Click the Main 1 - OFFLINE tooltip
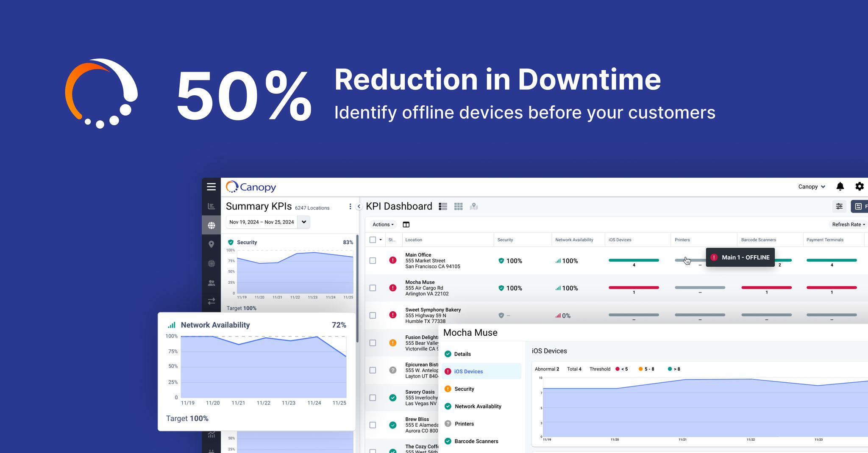868x453 pixels. (740, 257)
